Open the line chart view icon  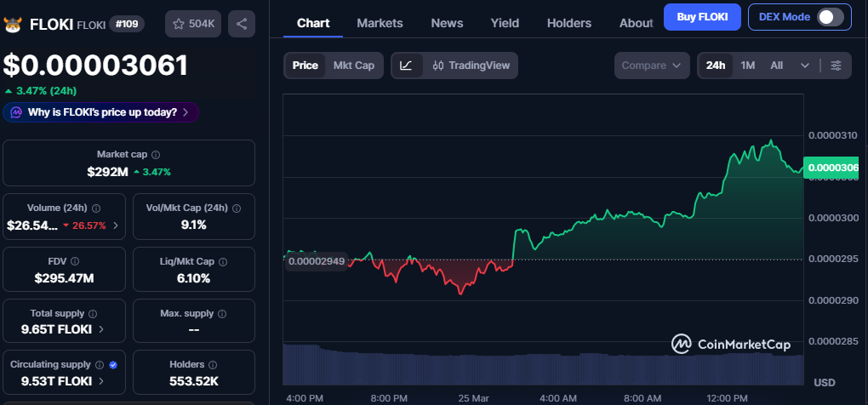406,66
